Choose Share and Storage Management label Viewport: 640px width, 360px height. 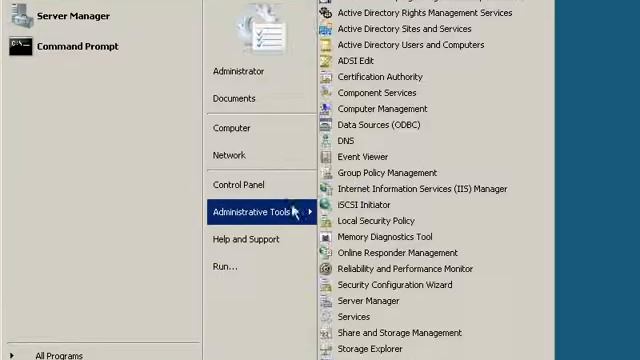point(399,333)
